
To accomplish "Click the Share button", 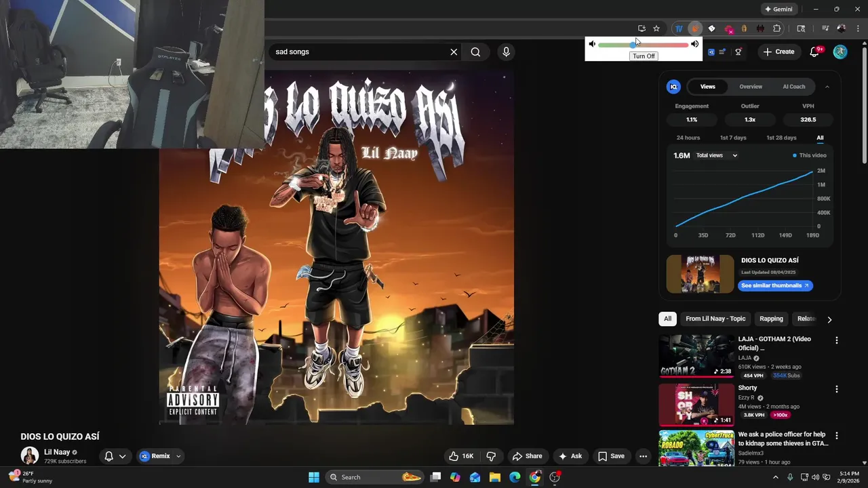I will click(528, 456).
